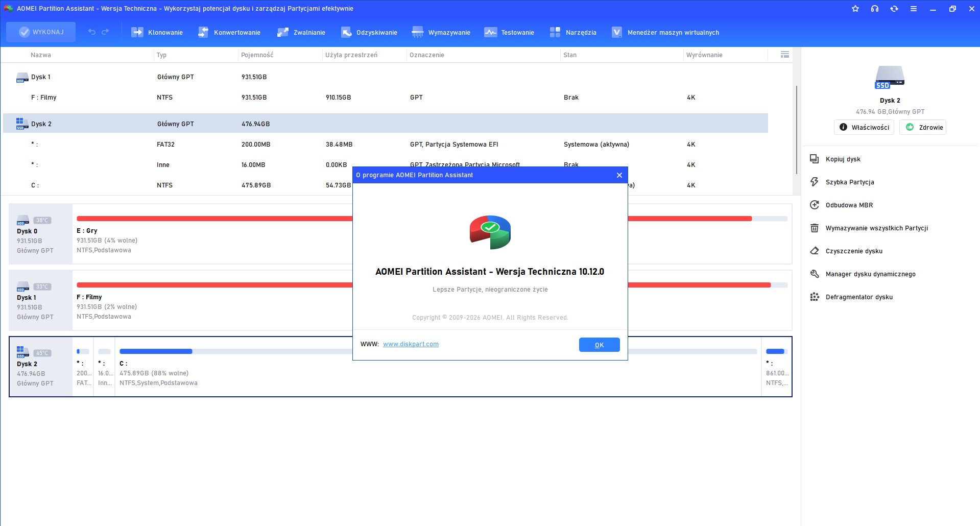Open Menedżer maszyn wirtualnych icon

617,32
